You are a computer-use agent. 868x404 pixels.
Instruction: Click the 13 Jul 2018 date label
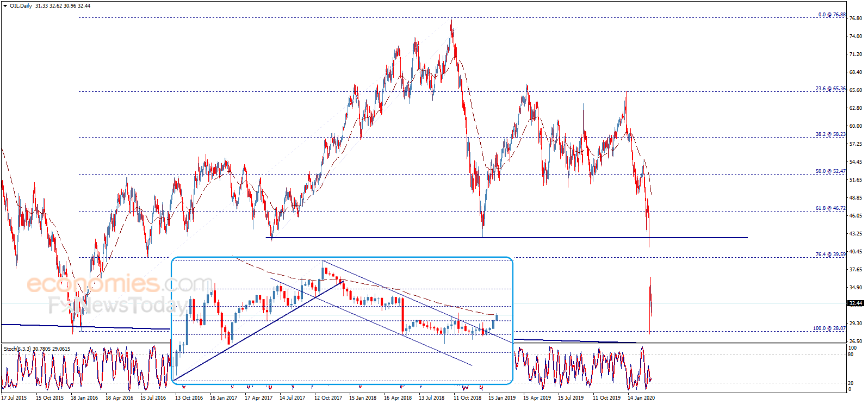point(432,398)
